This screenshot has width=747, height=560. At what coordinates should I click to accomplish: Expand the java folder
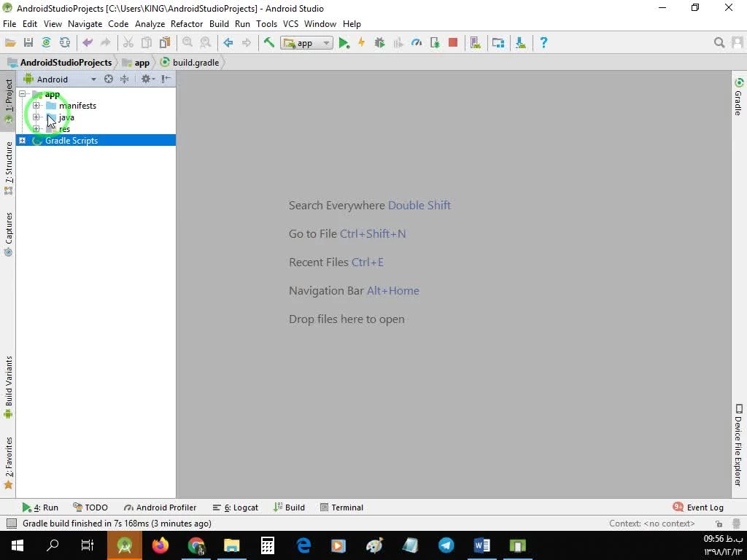pos(36,117)
